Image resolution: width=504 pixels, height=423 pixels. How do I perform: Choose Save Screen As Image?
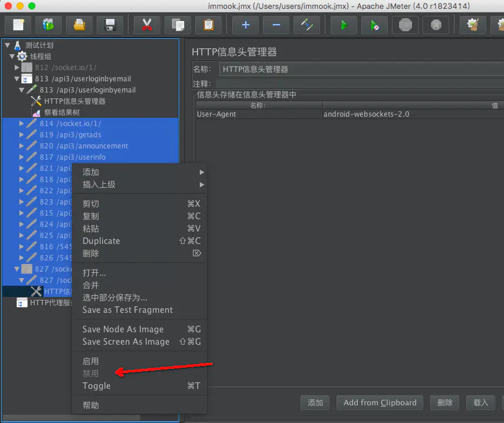pyautogui.click(x=140, y=342)
